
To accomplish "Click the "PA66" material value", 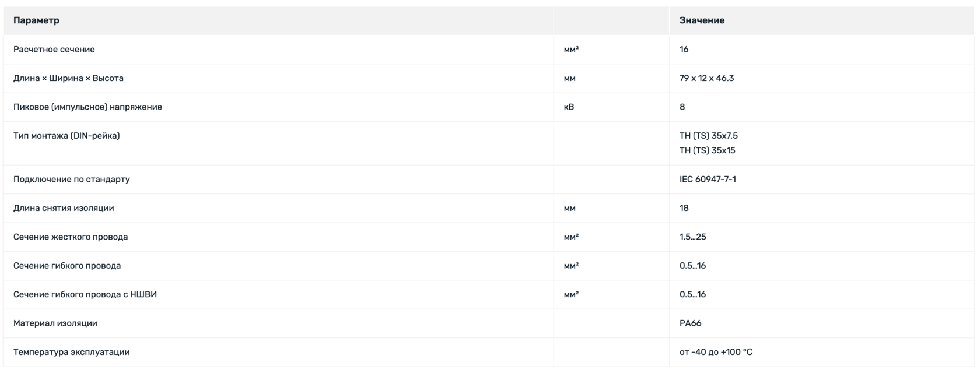I will point(690,323).
